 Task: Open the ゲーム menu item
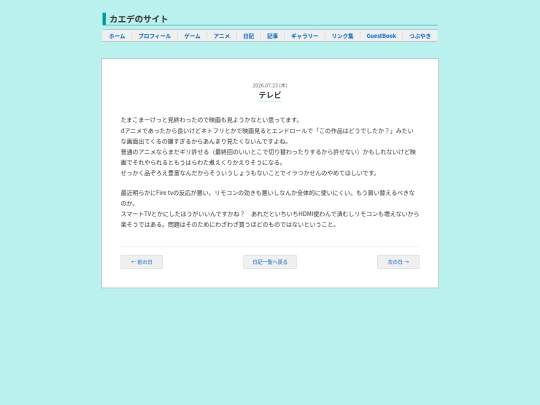(192, 36)
